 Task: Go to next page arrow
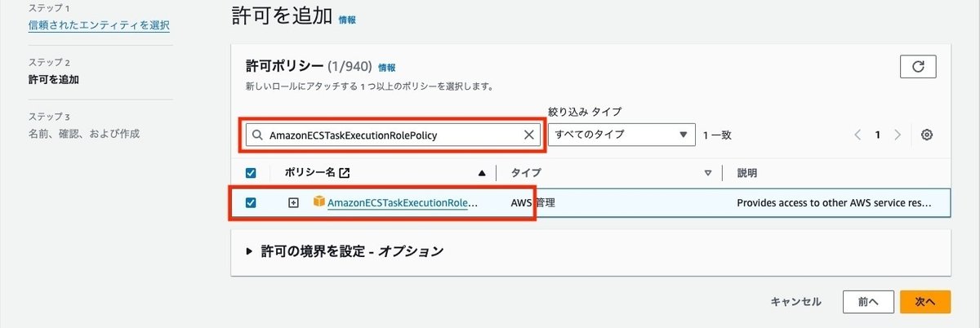898,135
